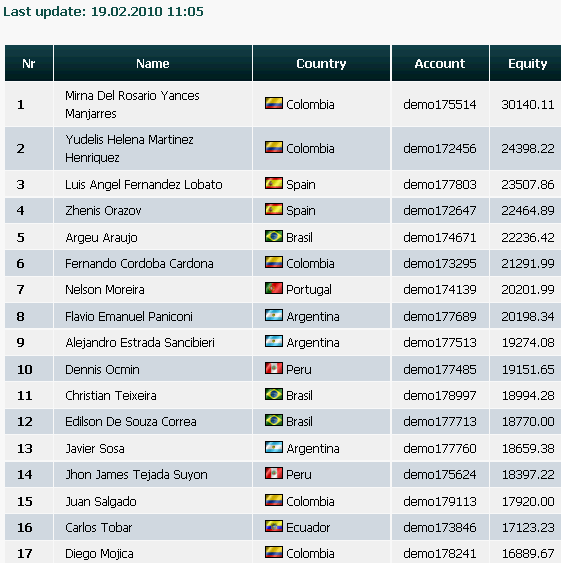The image size is (561, 563).
Task: Click the Name column header
Action: [153, 63]
